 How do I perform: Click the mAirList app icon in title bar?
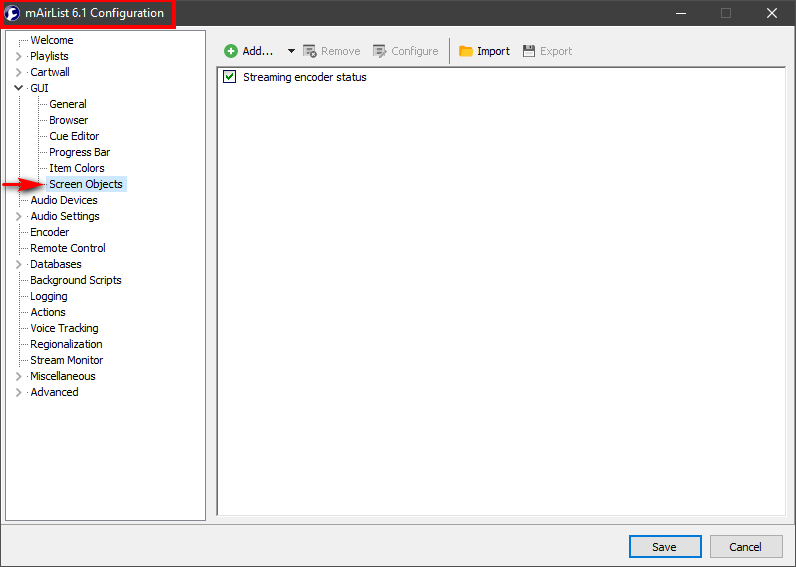click(14, 13)
